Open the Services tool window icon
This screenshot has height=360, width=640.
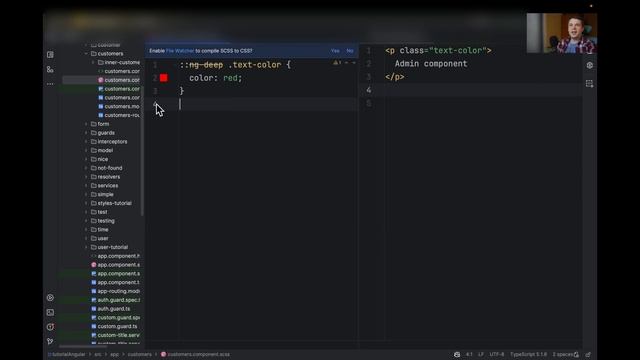[50, 298]
